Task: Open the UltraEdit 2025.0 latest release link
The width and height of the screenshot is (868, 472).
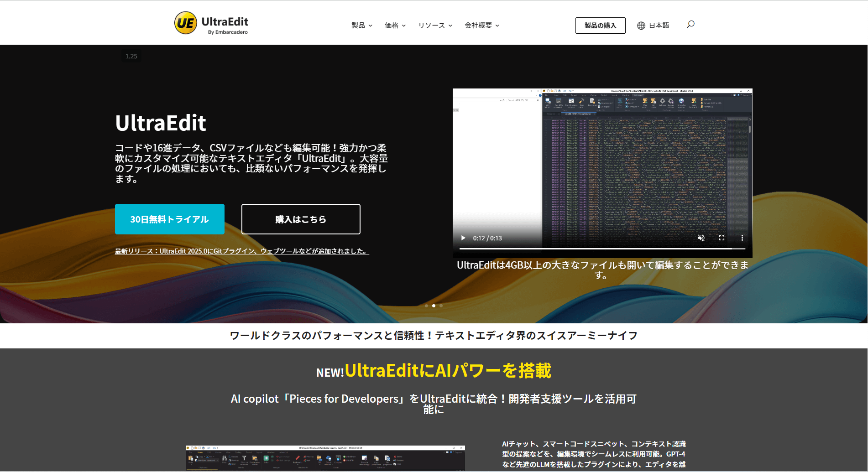Action: [x=242, y=251]
